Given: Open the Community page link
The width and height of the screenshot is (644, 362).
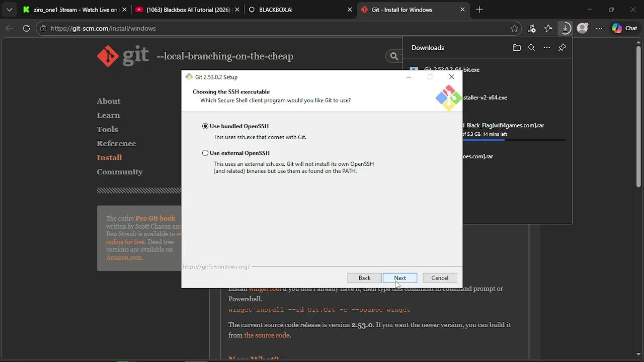Looking at the screenshot, I should (120, 171).
